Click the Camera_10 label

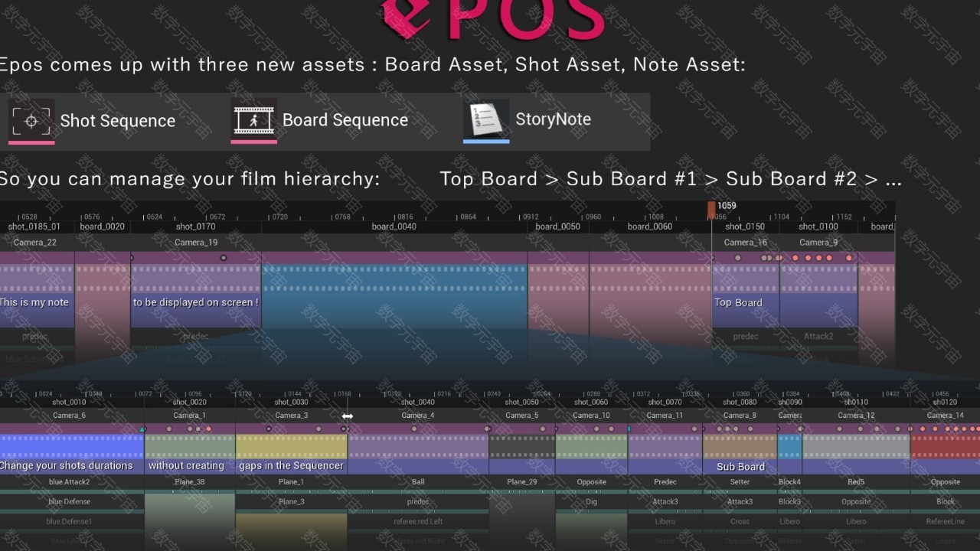coord(591,416)
